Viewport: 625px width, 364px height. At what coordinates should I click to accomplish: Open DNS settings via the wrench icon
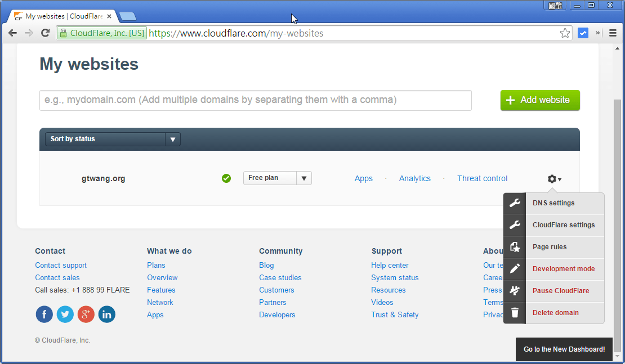(x=514, y=203)
